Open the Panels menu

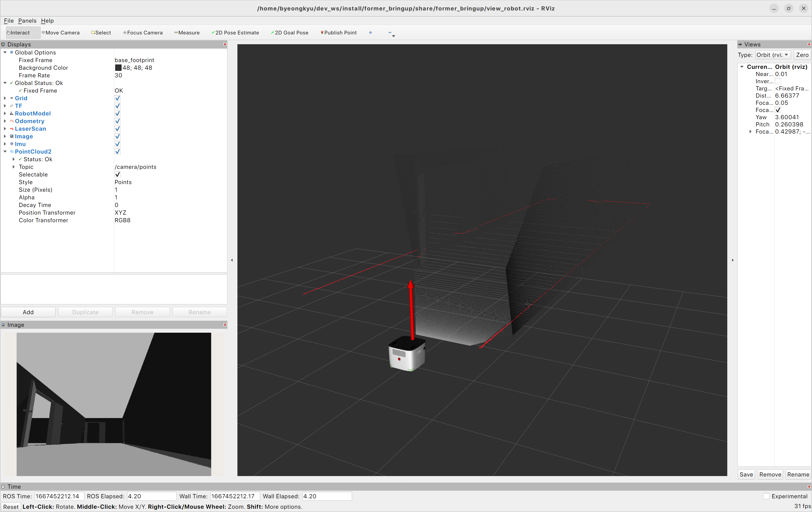[27, 20]
